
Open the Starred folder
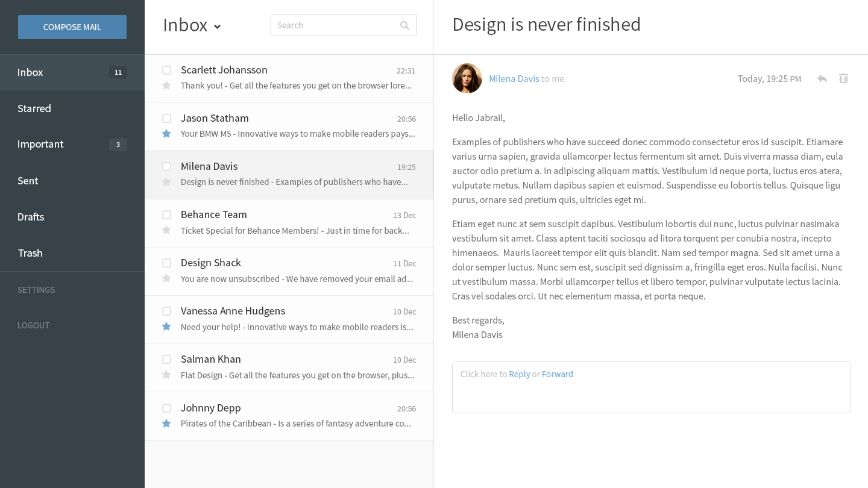click(34, 108)
